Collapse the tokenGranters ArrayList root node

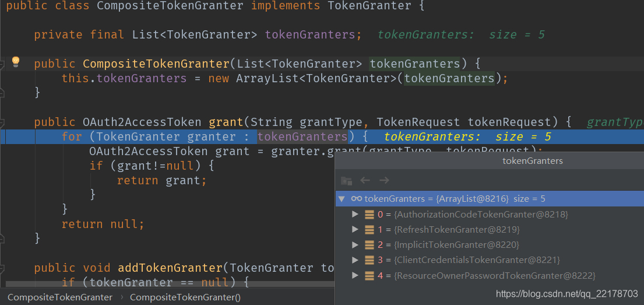tap(342, 199)
